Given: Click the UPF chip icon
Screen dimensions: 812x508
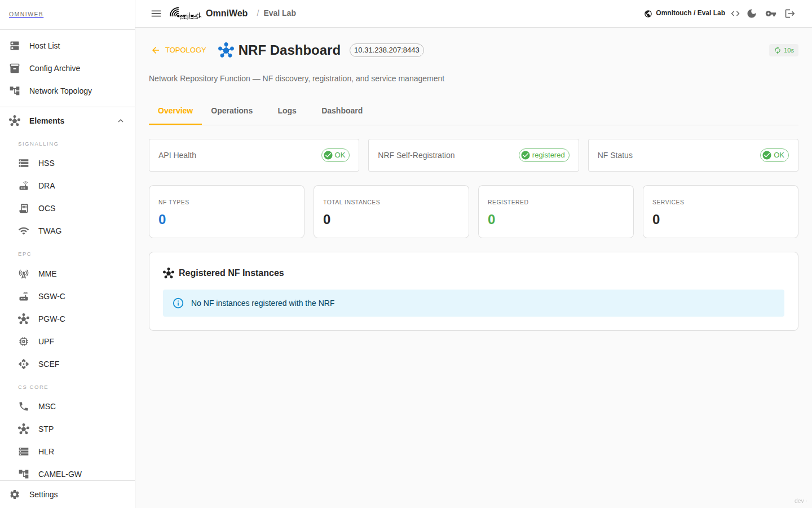Looking at the screenshot, I should [24, 341].
